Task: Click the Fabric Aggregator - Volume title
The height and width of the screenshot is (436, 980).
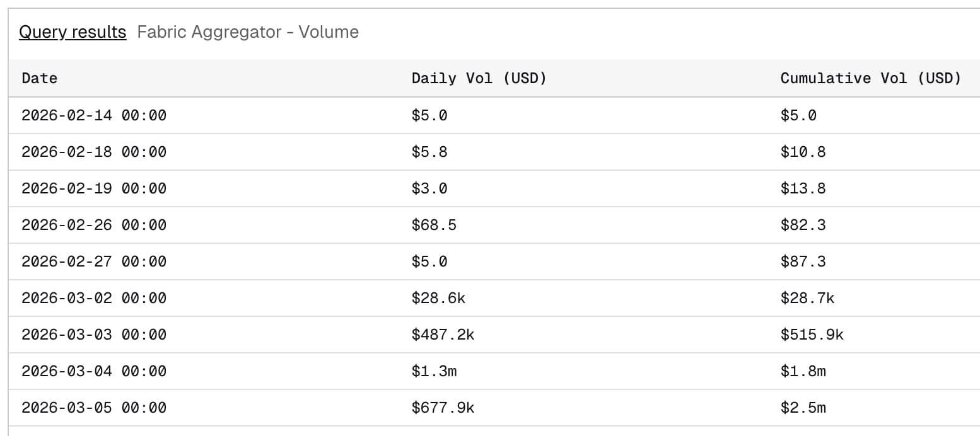Action: point(248,32)
